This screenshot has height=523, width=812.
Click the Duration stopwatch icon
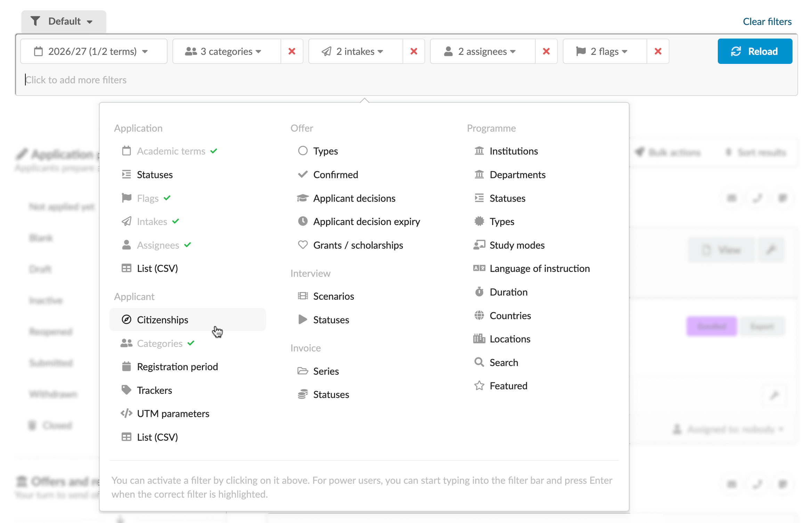[479, 292]
